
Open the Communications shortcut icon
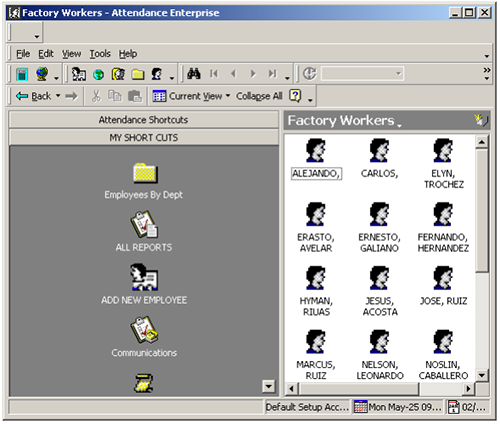[x=144, y=330]
